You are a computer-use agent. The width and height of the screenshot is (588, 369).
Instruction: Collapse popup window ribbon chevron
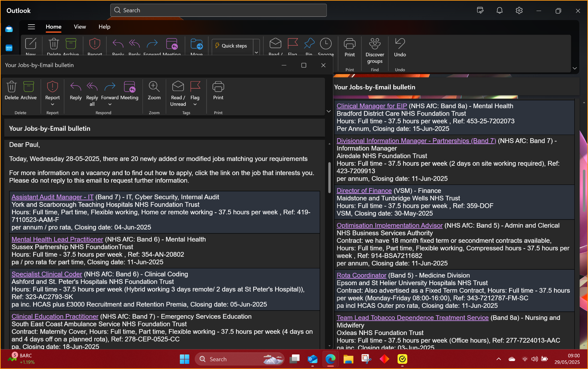point(329,111)
